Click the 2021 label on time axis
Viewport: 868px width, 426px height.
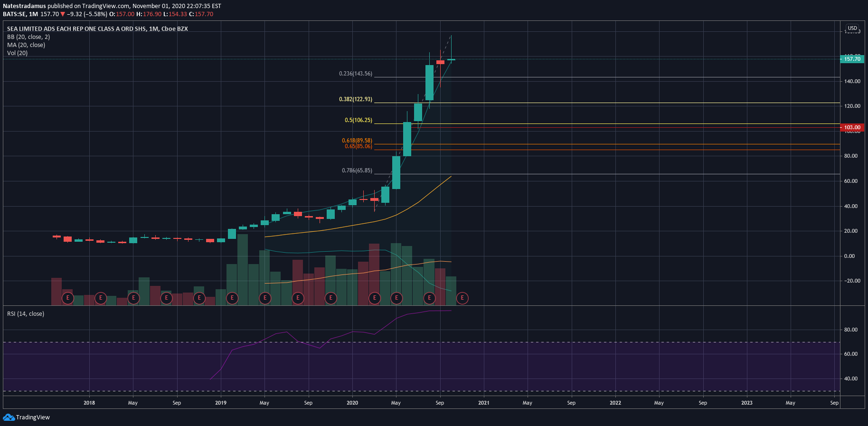coord(484,403)
